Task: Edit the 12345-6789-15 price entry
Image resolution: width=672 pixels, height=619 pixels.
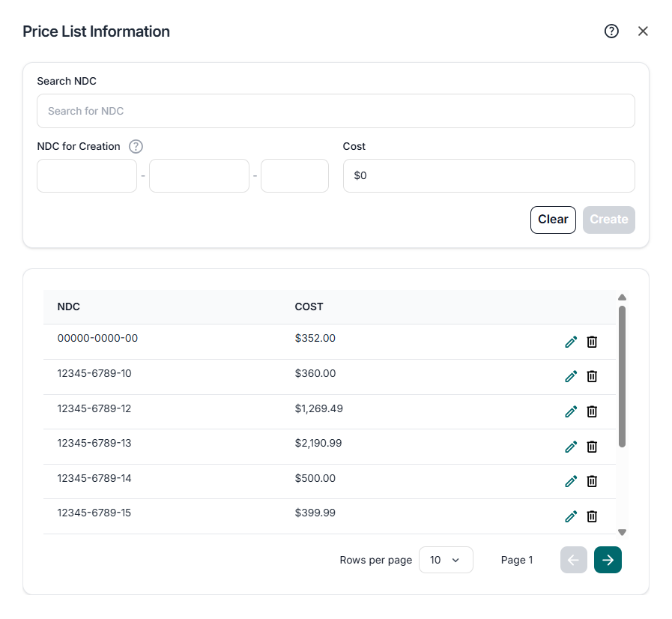Action: pyautogui.click(x=571, y=516)
